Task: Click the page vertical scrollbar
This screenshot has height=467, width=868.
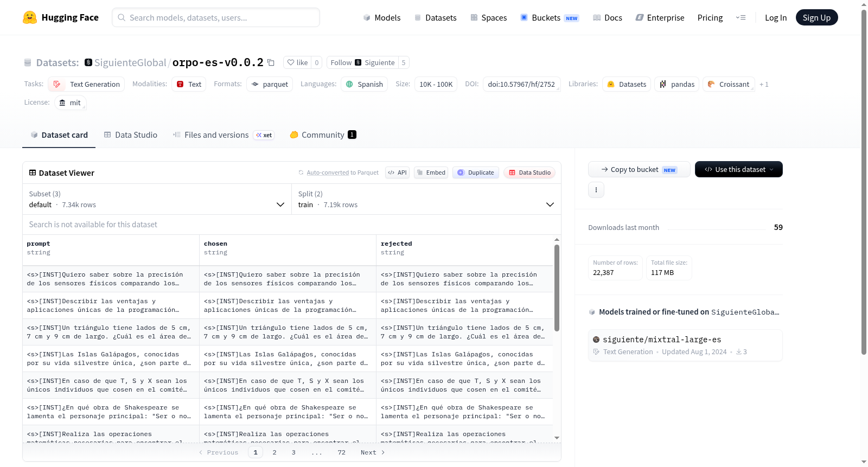Action: (864, 182)
